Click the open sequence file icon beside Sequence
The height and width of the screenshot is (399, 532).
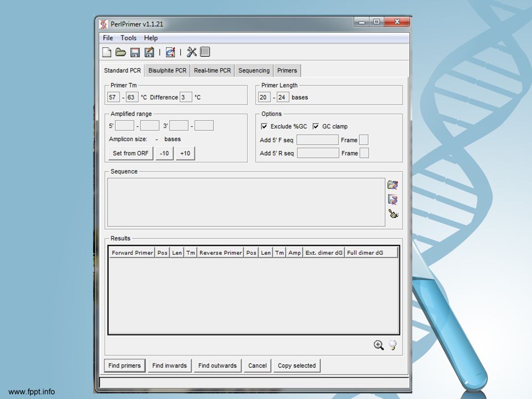[393, 185]
